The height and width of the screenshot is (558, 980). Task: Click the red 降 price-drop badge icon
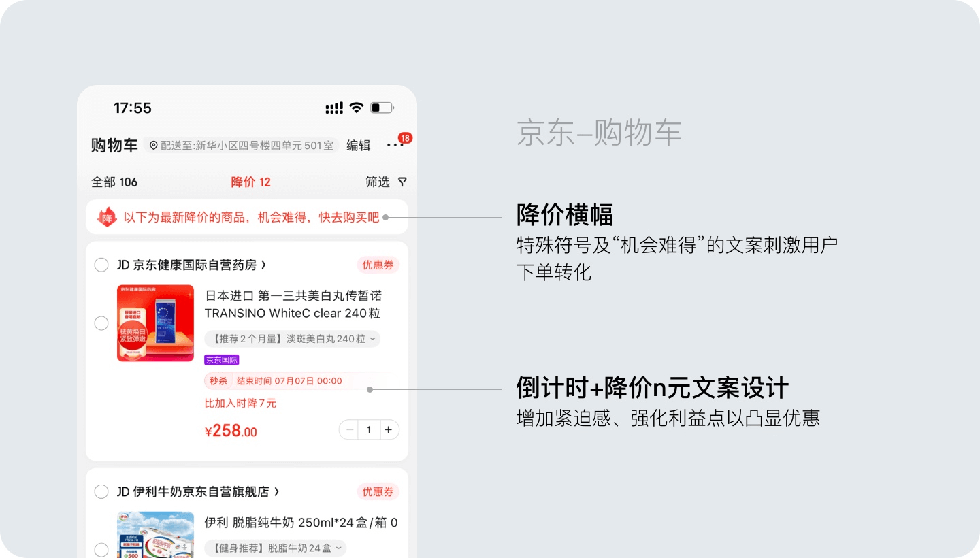click(x=107, y=217)
